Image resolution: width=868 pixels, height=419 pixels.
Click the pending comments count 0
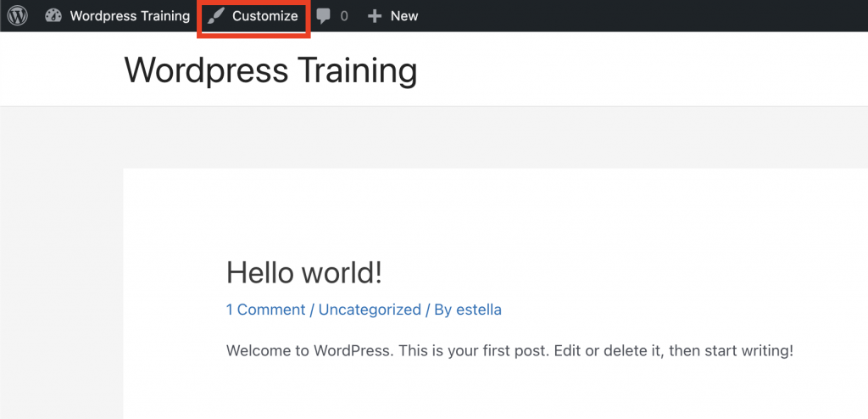[x=344, y=17]
